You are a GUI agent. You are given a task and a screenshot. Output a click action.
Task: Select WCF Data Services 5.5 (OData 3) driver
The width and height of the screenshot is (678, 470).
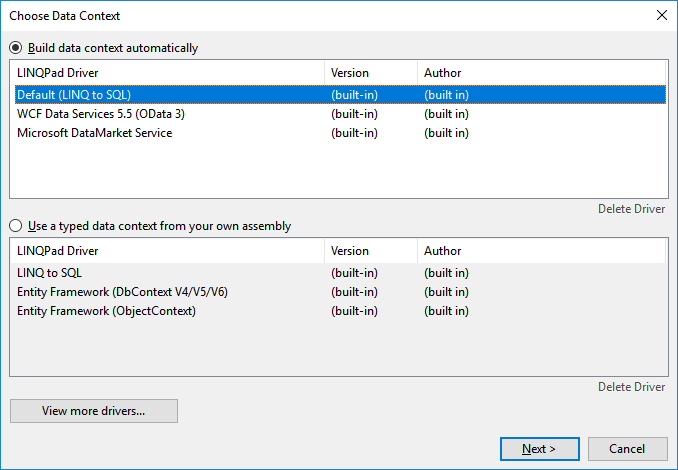click(340, 114)
